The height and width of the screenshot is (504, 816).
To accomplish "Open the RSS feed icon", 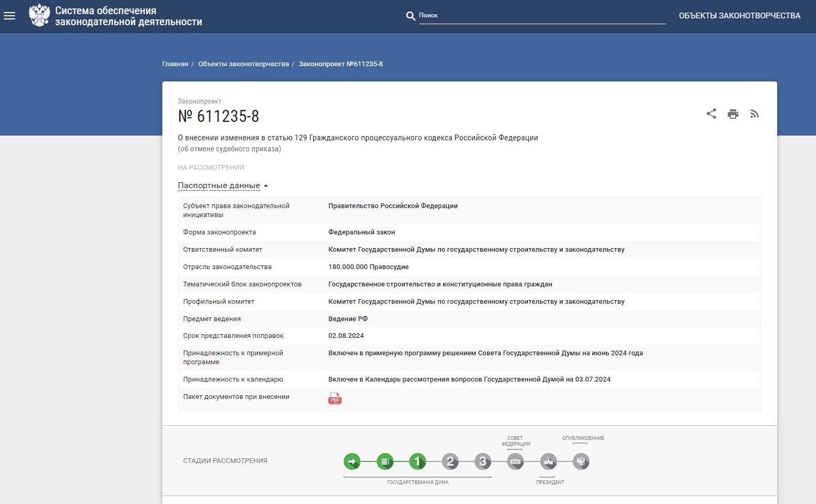I will click(755, 114).
